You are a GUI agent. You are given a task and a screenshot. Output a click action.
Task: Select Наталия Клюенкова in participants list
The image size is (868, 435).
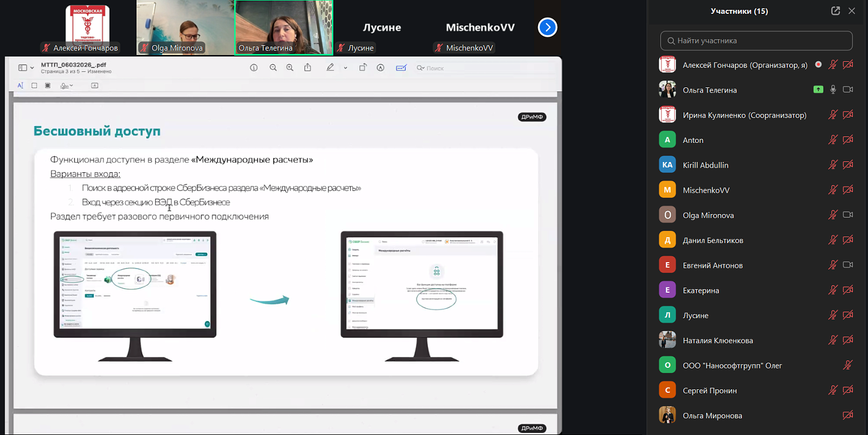coord(718,341)
